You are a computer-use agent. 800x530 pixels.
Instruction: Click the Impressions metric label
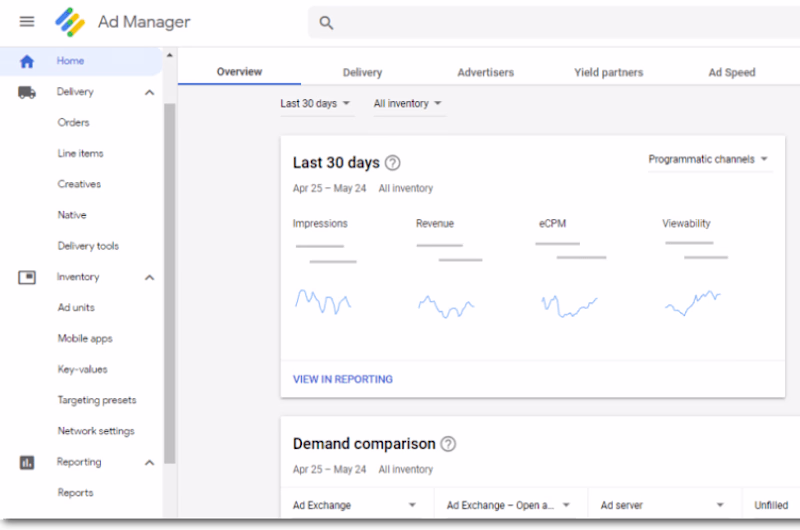tap(320, 223)
